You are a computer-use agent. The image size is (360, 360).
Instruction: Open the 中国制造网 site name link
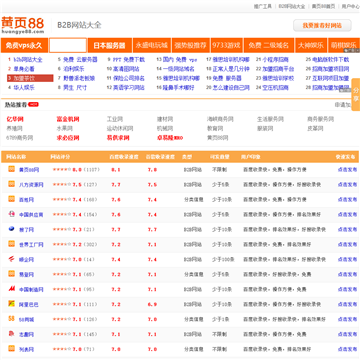pos(31,290)
